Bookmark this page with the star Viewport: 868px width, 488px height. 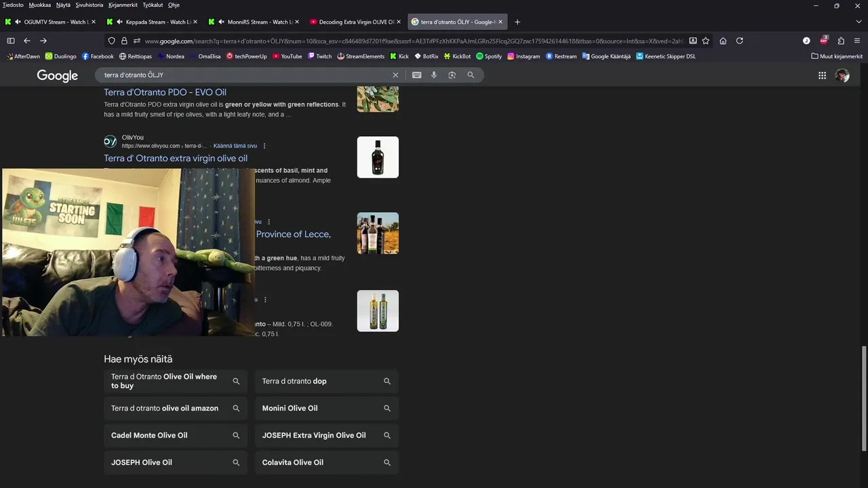705,41
